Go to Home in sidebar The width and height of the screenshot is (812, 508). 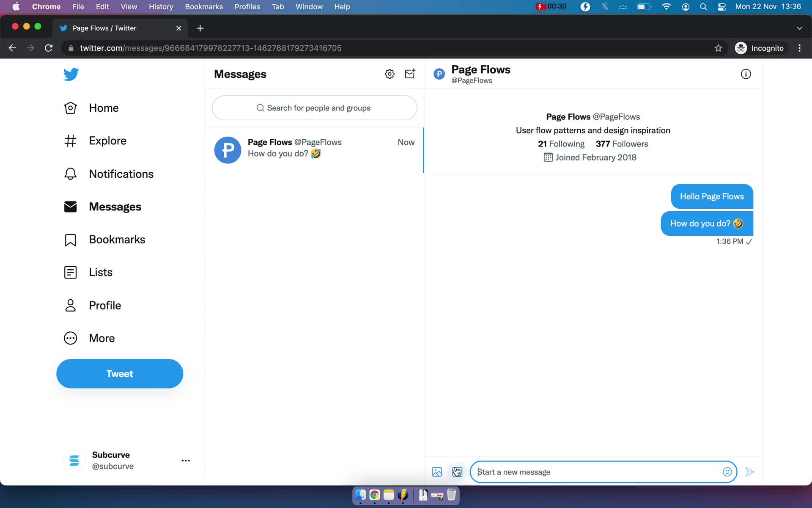[x=91, y=108]
